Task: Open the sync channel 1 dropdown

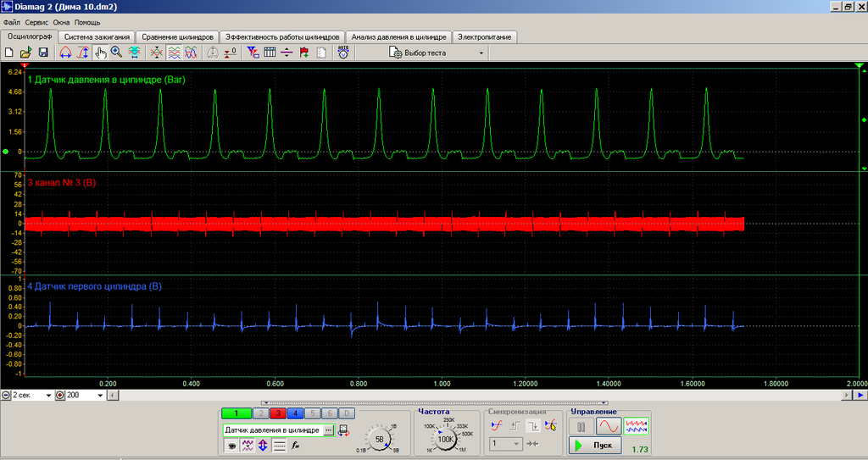Action: click(506, 444)
